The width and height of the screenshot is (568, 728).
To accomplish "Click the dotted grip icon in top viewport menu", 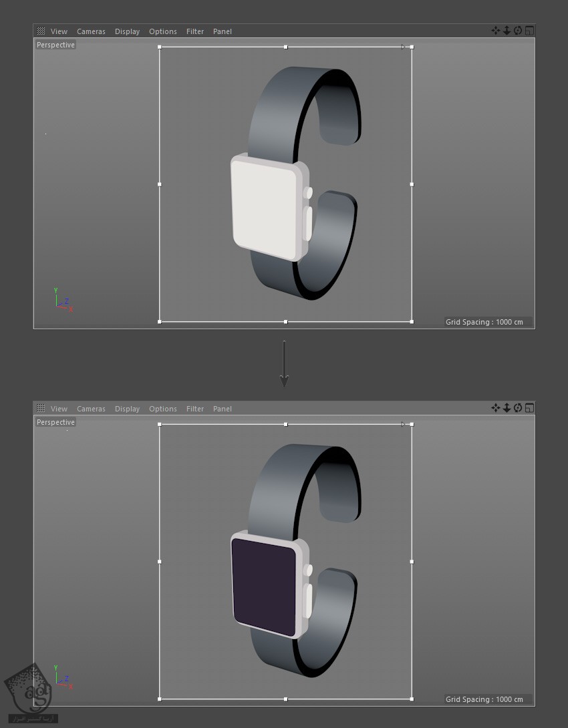I will point(41,31).
